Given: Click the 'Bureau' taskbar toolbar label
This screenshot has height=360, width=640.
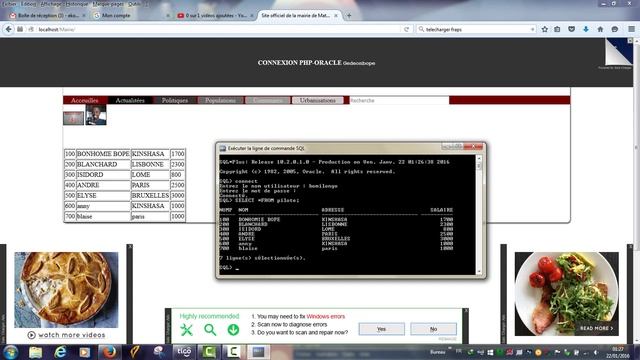Looking at the screenshot, I should point(438,352).
